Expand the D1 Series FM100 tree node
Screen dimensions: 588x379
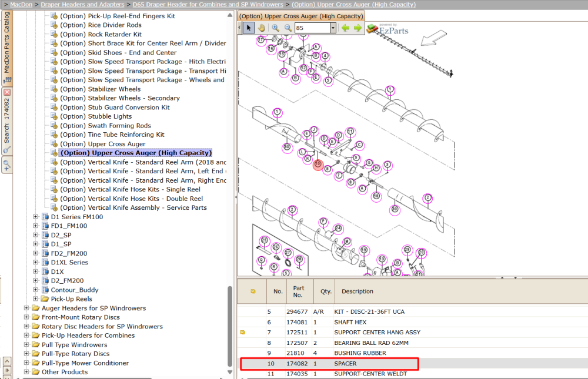pos(36,217)
